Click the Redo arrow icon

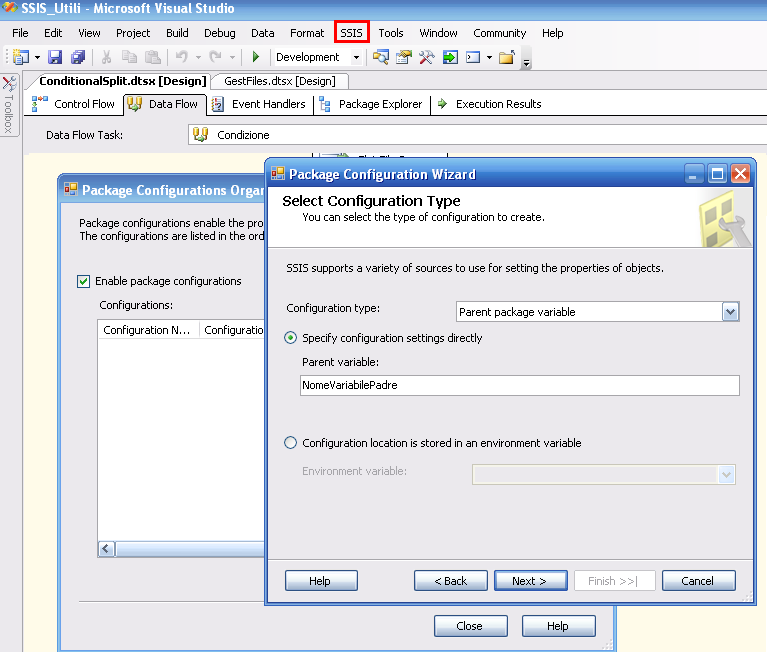[216, 57]
